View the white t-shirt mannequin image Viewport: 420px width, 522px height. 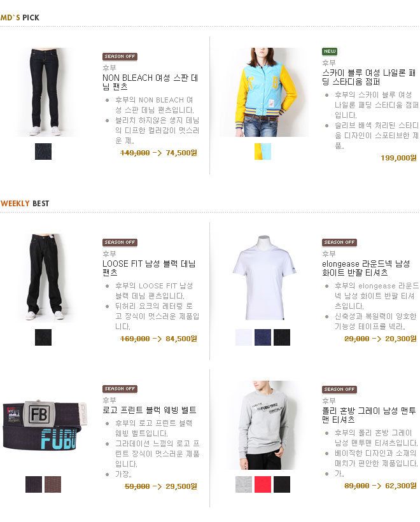(x=263, y=278)
